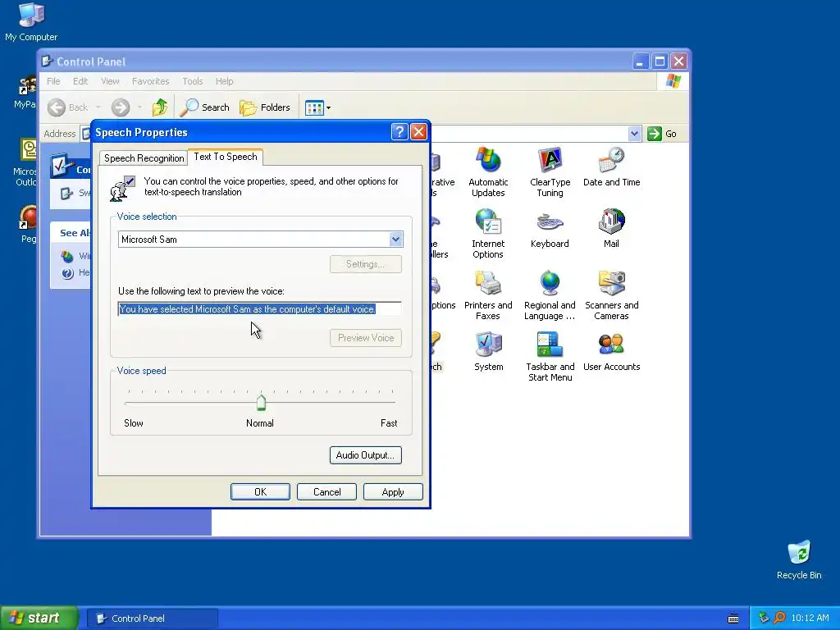This screenshot has height=630, width=840.
Task: Open the Mail control panel icon
Action: click(x=611, y=228)
